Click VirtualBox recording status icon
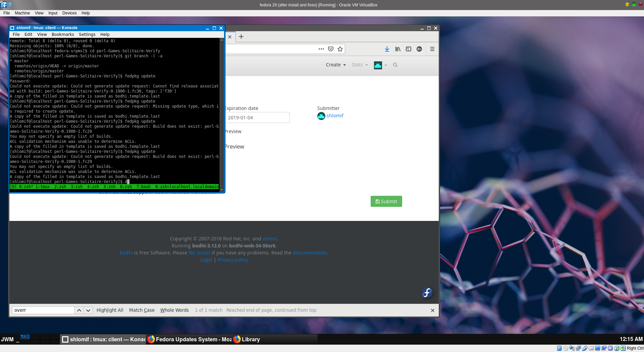Image resolution: width=644 pixels, height=352 pixels. [x=604, y=348]
